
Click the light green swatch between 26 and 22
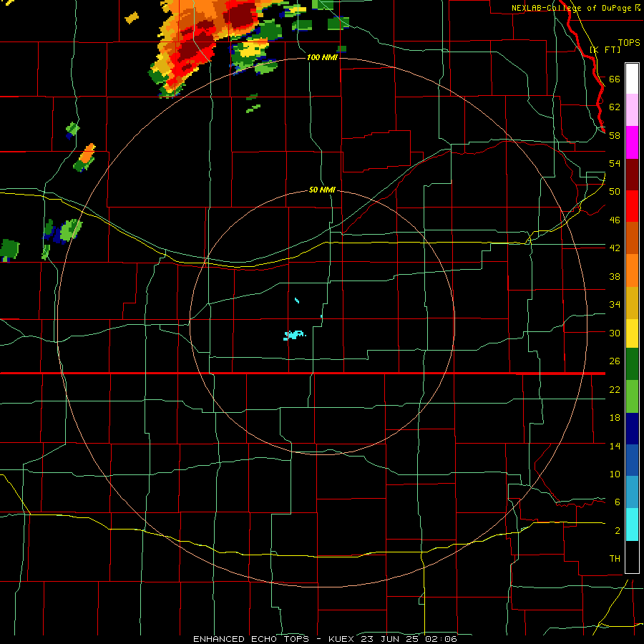point(632,396)
